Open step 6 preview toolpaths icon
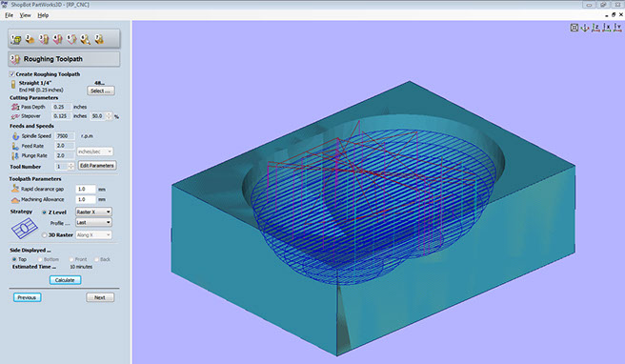This screenshot has height=364, width=625. pos(85,39)
